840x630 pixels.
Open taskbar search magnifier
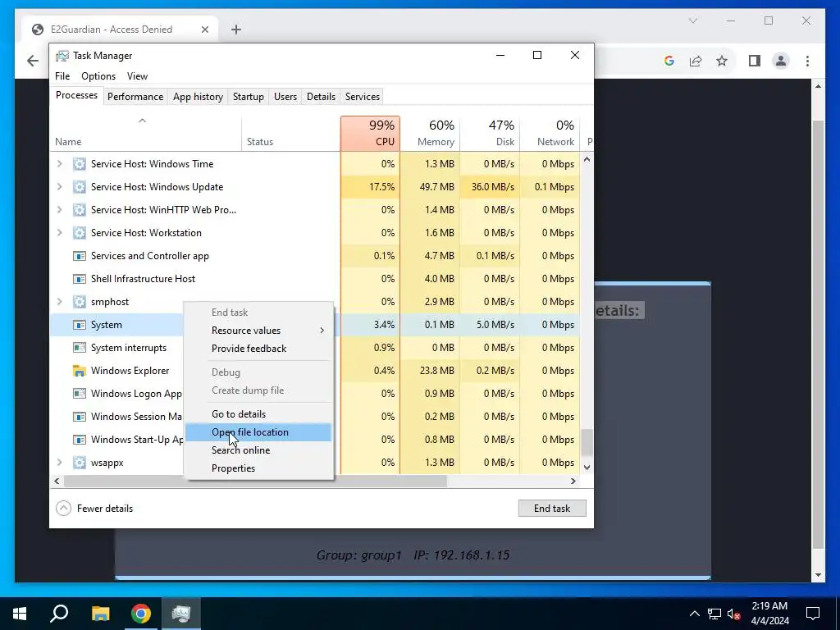pyautogui.click(x=59, y=614)
